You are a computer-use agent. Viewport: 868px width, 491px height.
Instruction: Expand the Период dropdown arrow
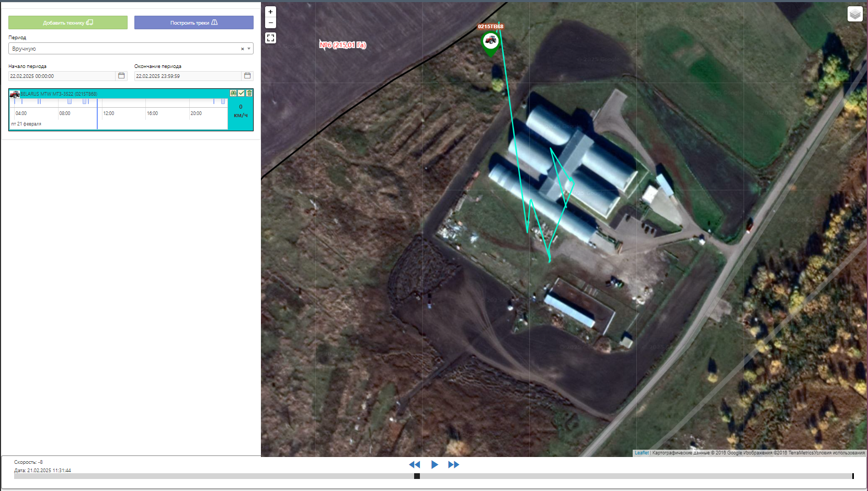[249, 49]
